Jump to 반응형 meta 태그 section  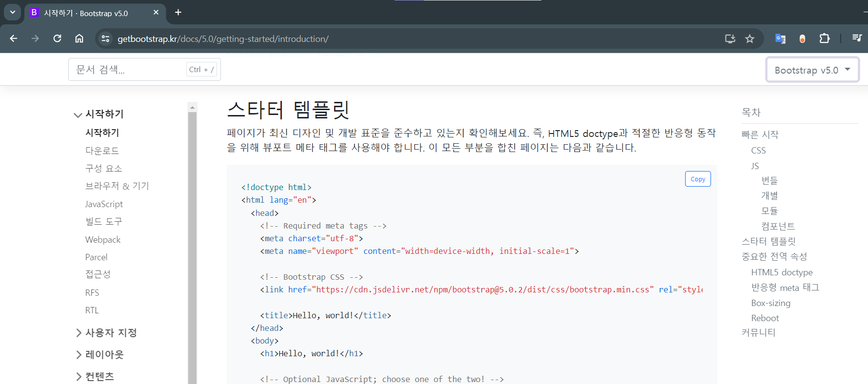[785, 288]
